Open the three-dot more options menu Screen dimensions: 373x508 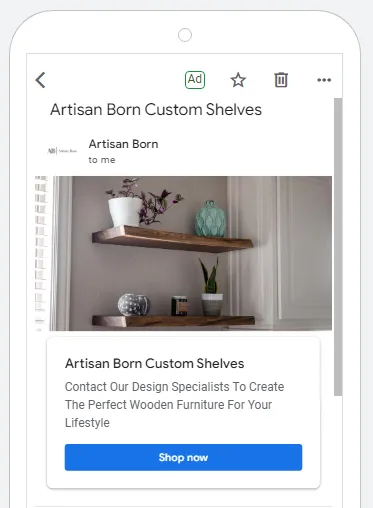pos(324,80)
